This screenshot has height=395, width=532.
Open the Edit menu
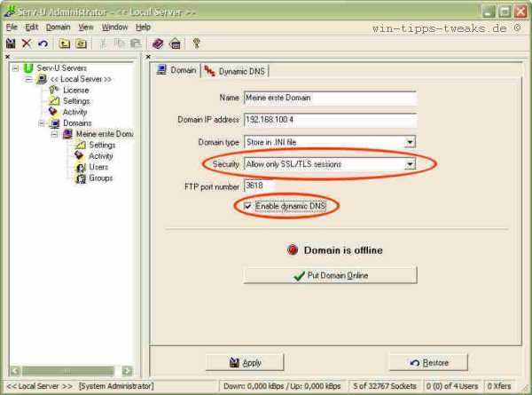tap(32, 28)
